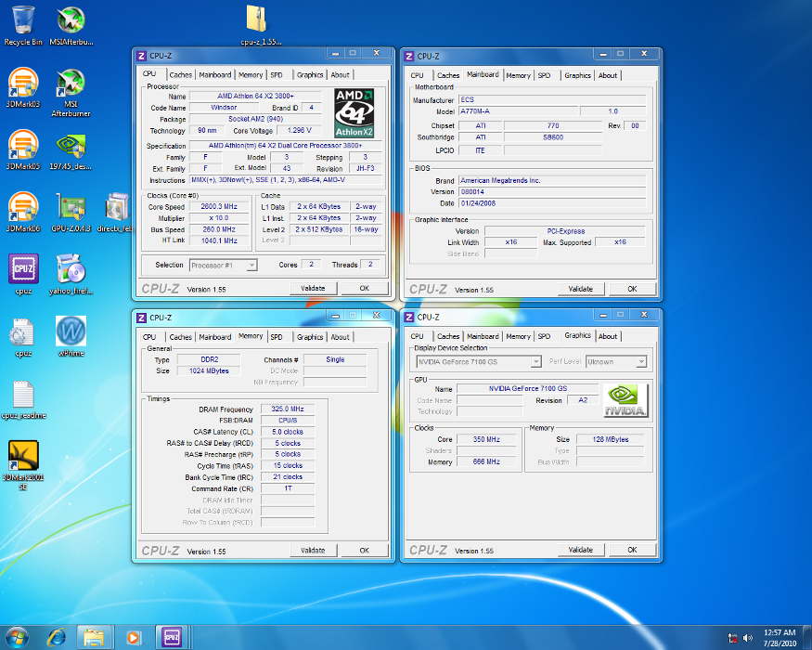Click the BIOS Date 01/24/2008 field
Image resolution: width=812 pixels, height=650 pixels.
(552, 203)
